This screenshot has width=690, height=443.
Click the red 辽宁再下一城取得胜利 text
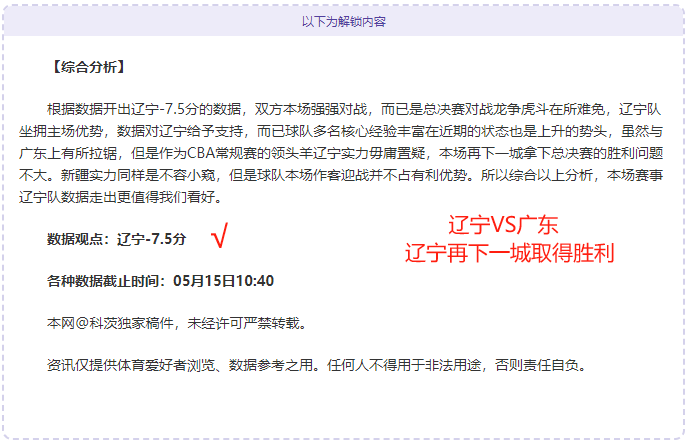pyautogui.click(x=509, y=253)
